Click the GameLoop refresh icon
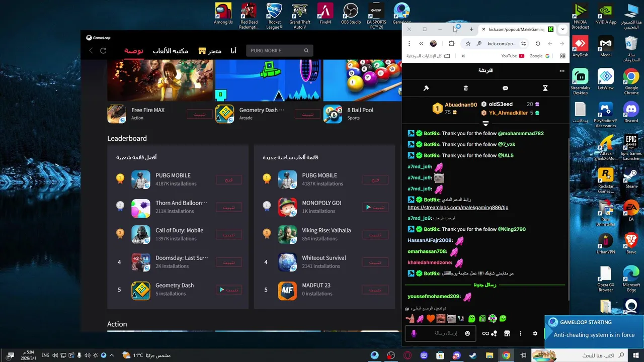This screenshot has height=362, width=644. tap(103, 51)
